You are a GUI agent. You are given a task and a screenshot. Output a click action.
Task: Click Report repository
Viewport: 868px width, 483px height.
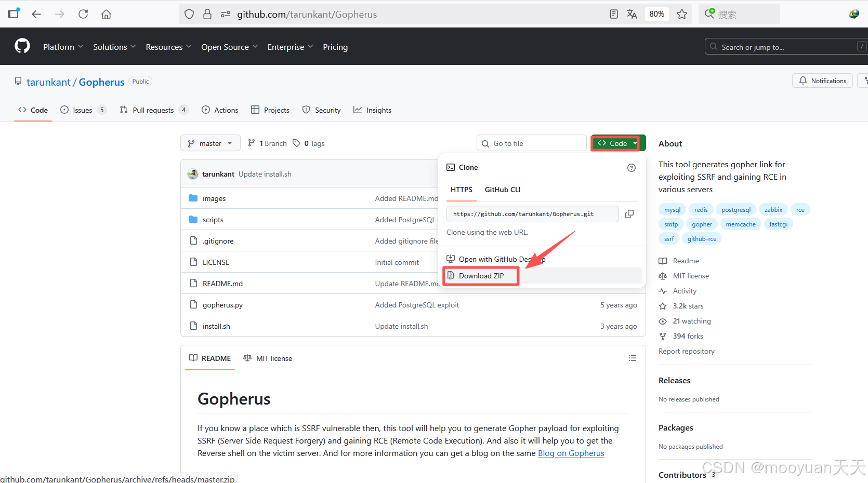pos(687,351)
